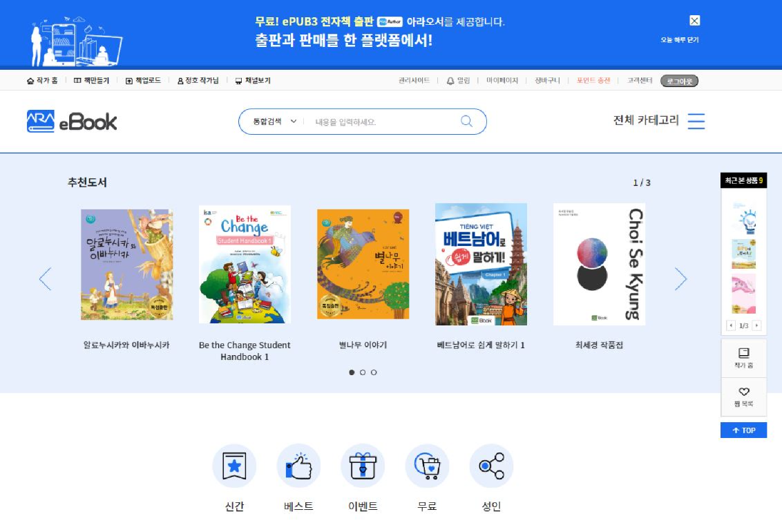This screenshot has height=532, width=782.
Task: Expand the 통합검색 search type dropdown
Action: click(274, 121)
